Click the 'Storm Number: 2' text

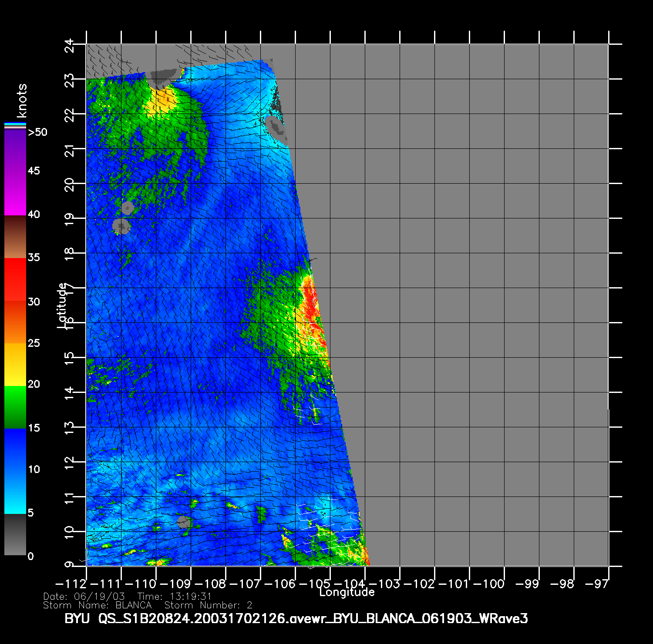pyautogui.click(x=208, y=605)
